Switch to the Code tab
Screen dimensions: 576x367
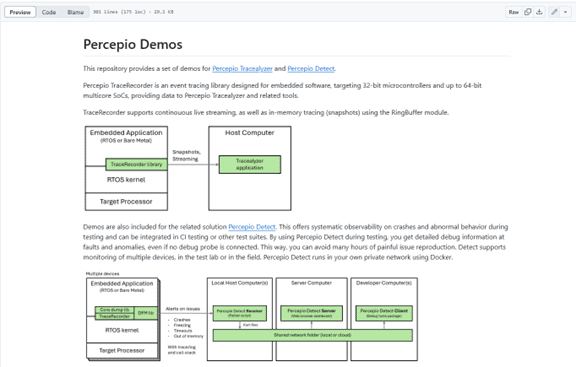coord(49,12)
